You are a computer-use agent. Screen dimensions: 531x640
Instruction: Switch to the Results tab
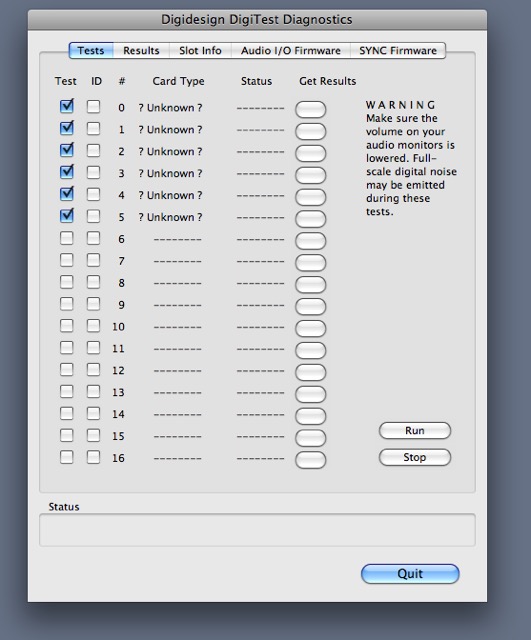(141, 51)
